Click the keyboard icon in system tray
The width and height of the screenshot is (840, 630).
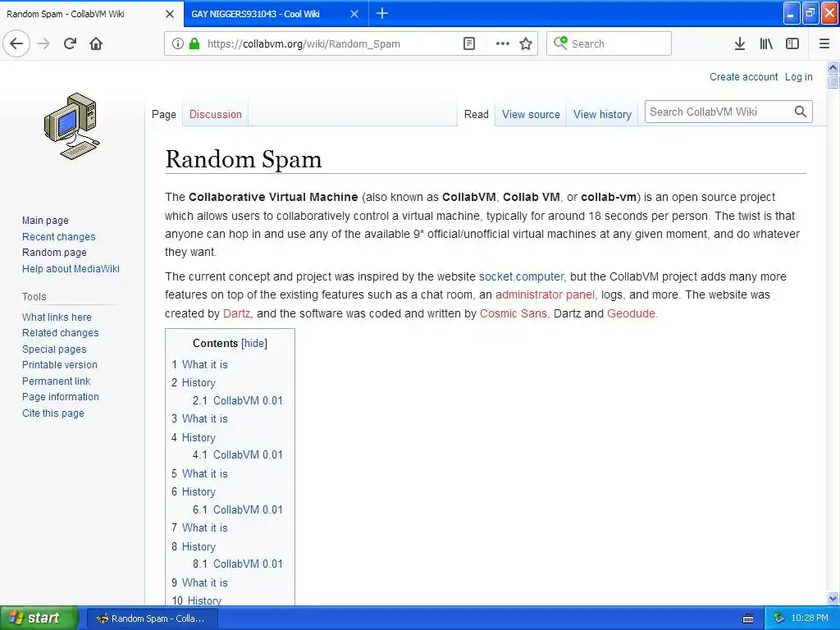[x=748, y=619]
